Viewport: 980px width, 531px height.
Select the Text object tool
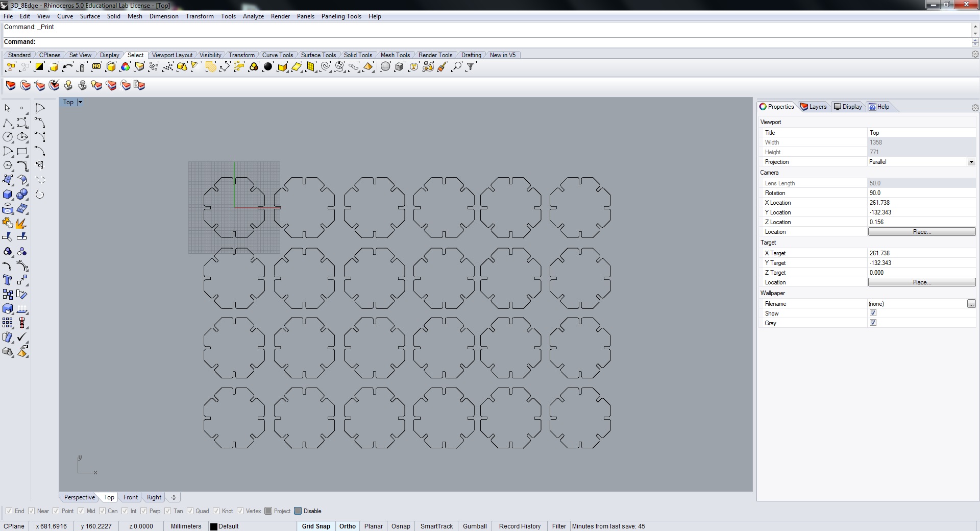(8, 280)
